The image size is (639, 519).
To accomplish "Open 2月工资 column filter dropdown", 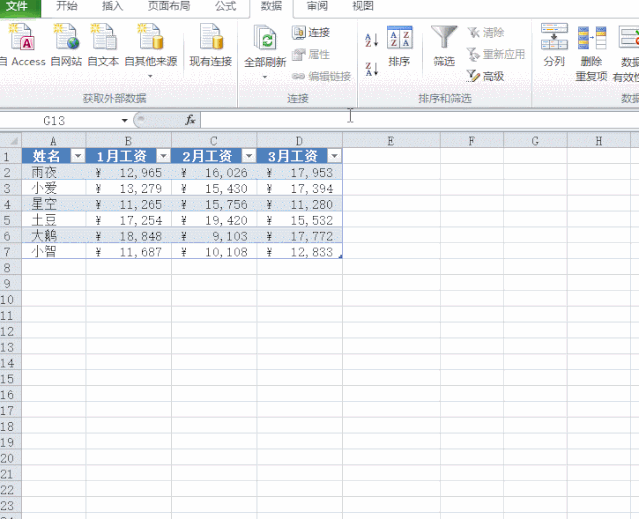I will coord(249,156).
